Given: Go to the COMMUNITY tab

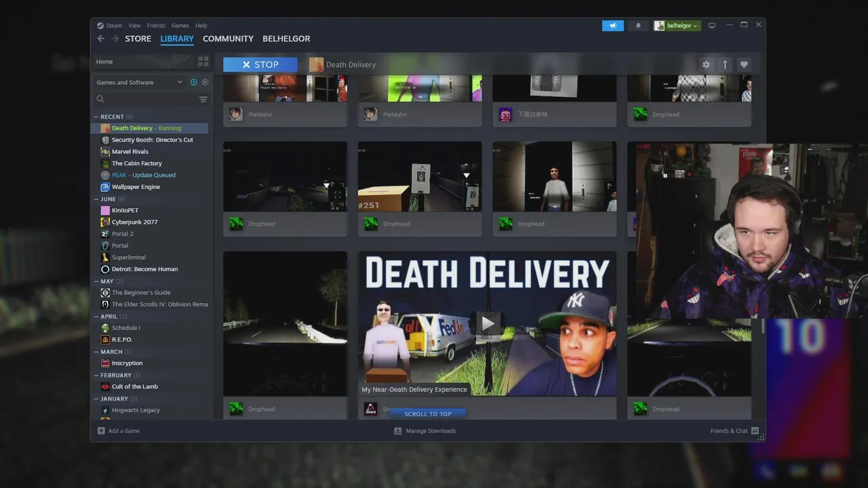Looking at the screenshot, I should click(228, 39).
